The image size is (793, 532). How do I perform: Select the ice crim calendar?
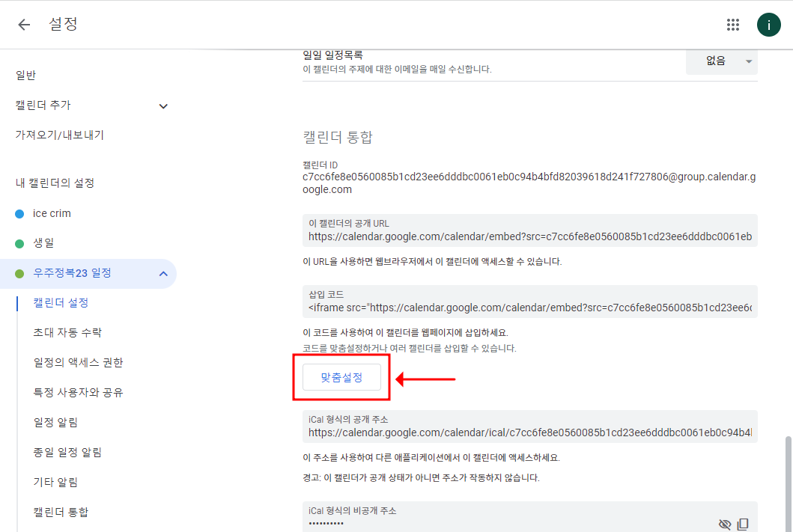(52, 213)
